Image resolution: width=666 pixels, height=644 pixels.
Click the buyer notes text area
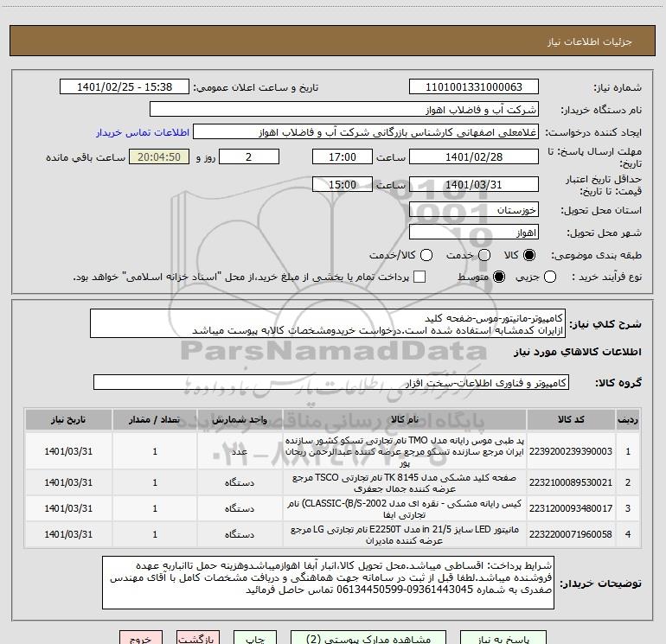[328, 583]
